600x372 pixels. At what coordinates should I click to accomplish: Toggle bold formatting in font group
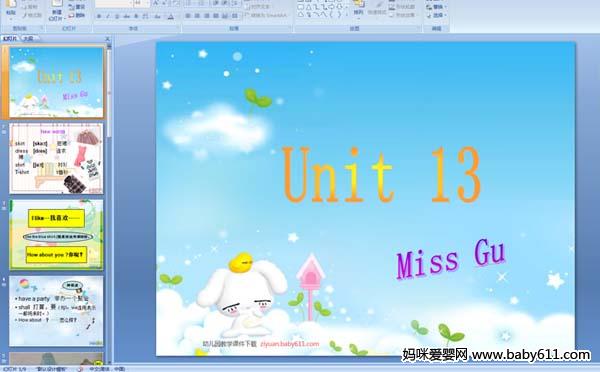[98, 16]
